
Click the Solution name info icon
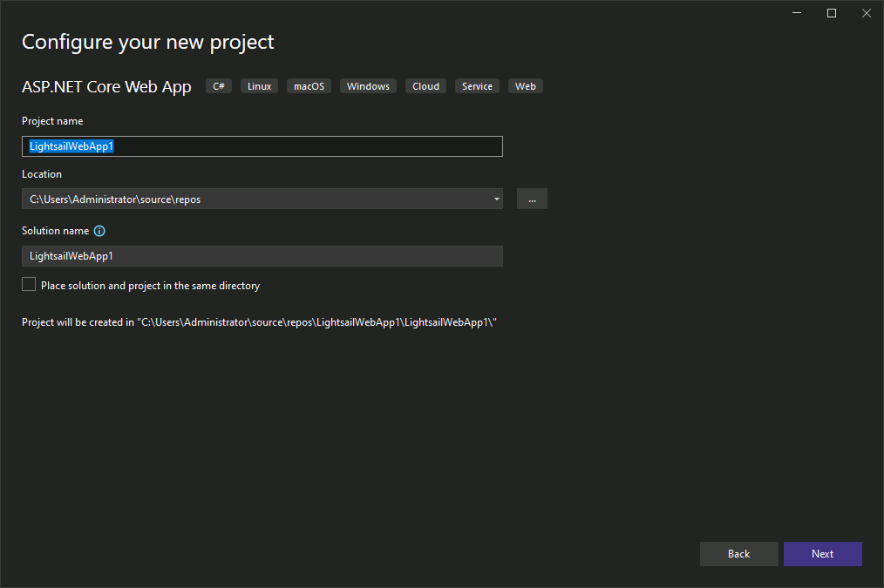tap(99, 231)
